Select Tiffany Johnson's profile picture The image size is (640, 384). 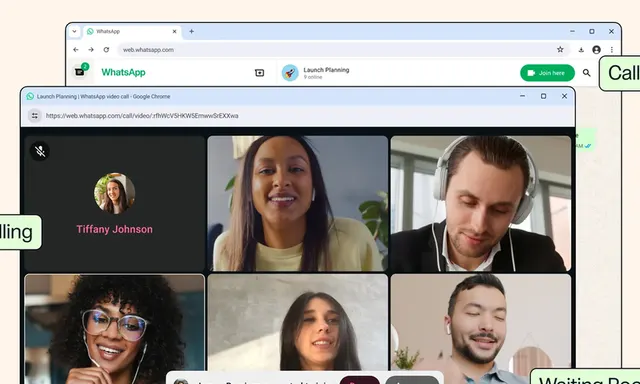coord(115,193)
